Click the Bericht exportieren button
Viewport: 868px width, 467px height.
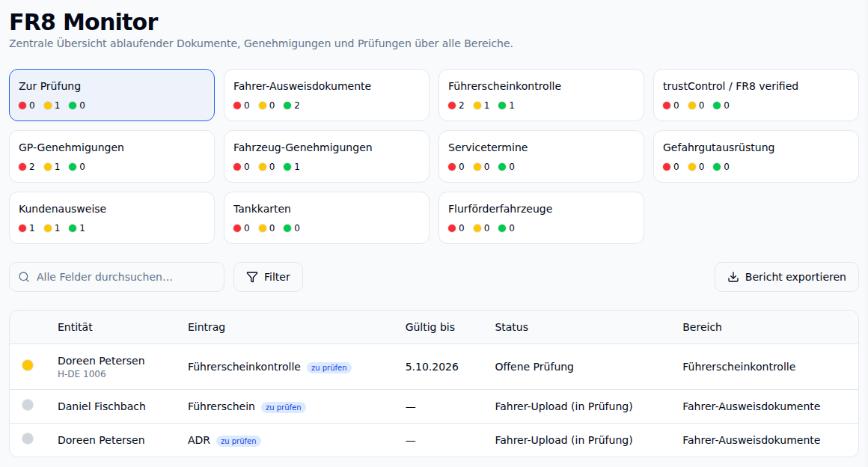tap(786, 277)
